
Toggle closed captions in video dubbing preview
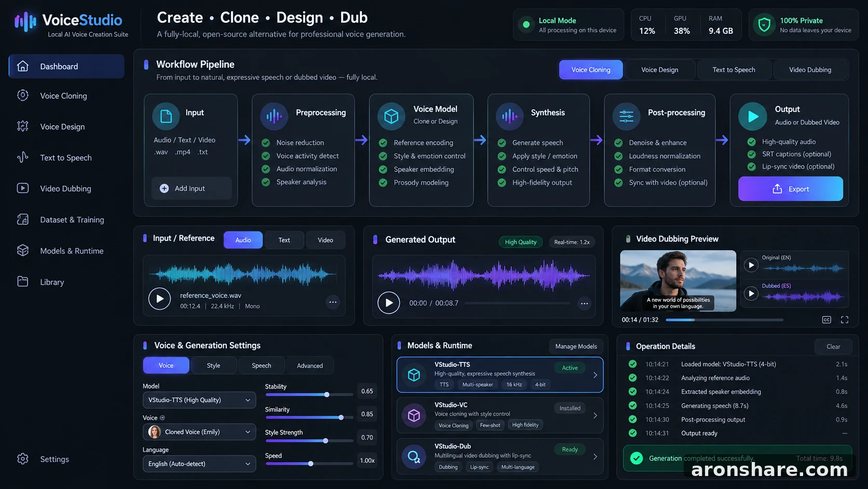point(826,320)
